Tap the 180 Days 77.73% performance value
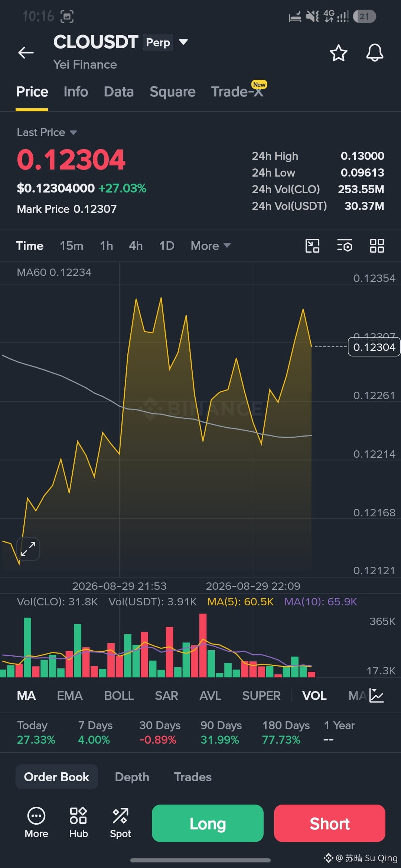The width and height of the screenshot is (401, 868). [x=281, y=740]
